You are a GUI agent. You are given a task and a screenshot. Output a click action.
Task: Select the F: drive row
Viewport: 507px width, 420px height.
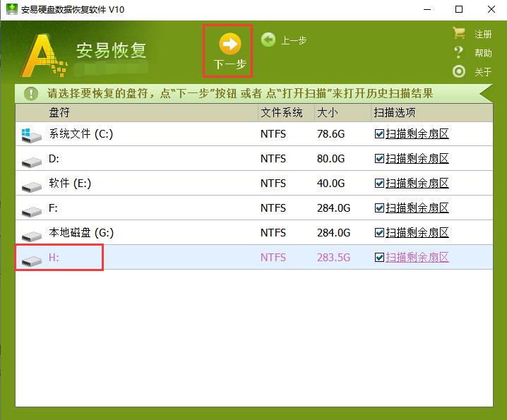point(254,208)
